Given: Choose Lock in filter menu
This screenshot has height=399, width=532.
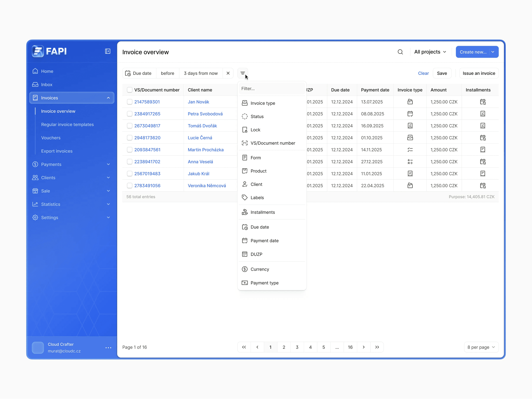Looking at the screenshot, I should click(x=272, y=130).
